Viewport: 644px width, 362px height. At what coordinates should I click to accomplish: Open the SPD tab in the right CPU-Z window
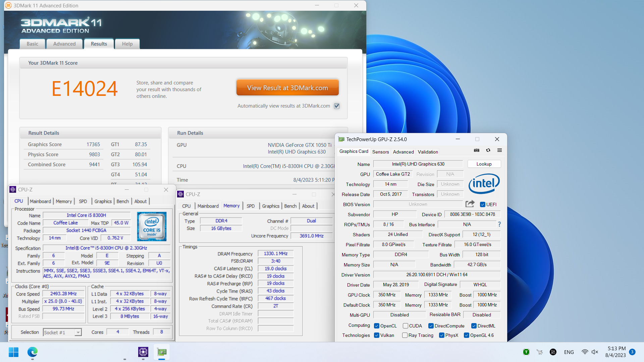click(x=251, y=206)
